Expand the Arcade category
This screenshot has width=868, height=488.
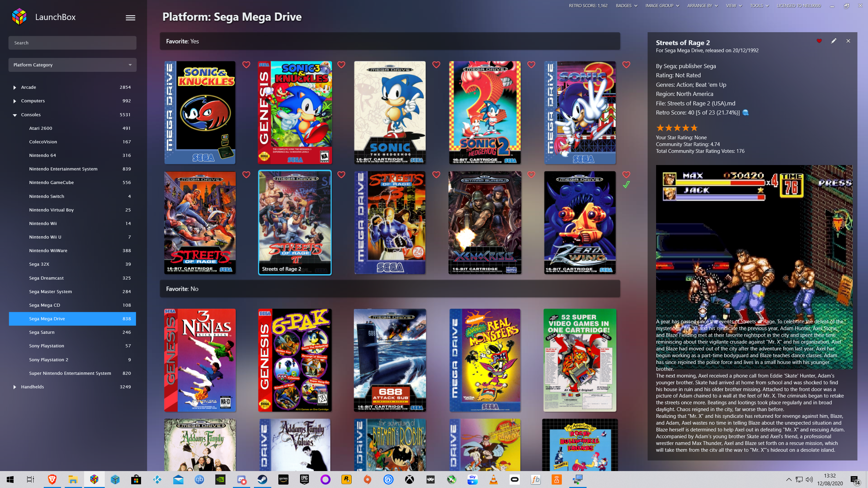[15, 87]
